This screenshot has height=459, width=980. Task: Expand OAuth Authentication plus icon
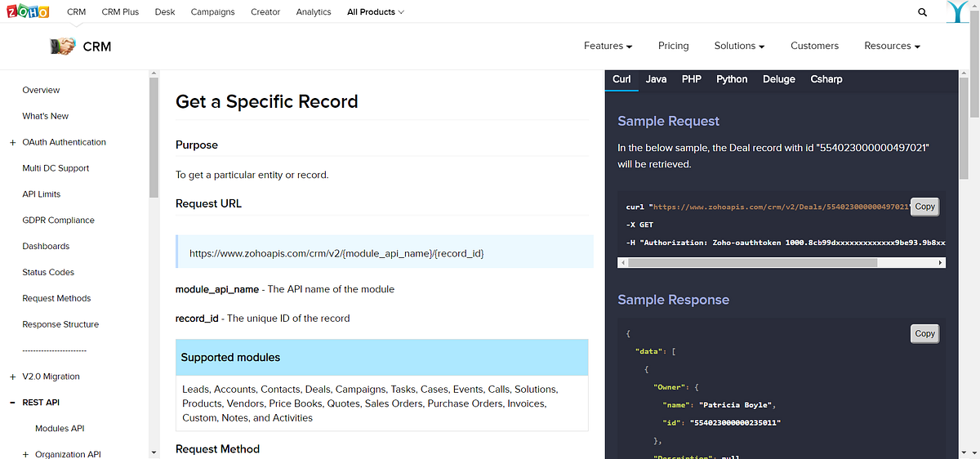point(12,143)
